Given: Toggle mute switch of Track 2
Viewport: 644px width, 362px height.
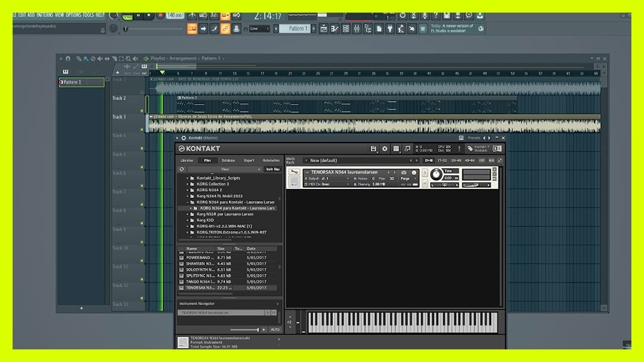Looking at the screenshot, I should click(142, 111).
